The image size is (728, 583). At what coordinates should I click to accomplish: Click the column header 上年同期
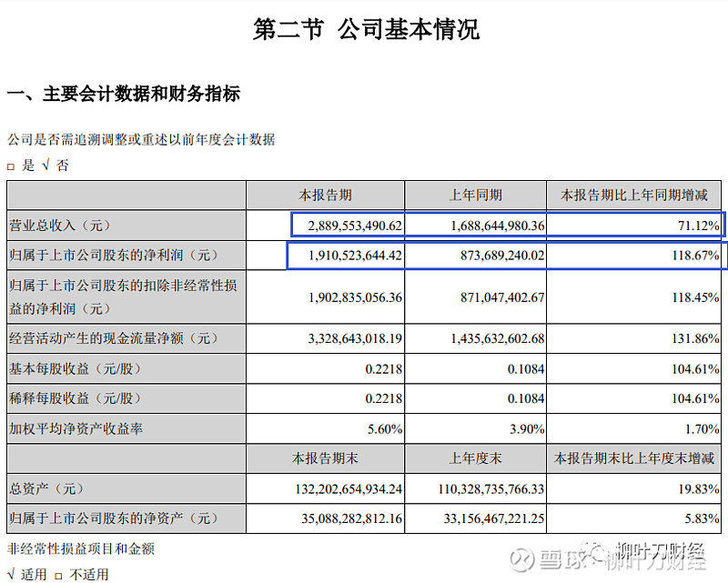475,196
